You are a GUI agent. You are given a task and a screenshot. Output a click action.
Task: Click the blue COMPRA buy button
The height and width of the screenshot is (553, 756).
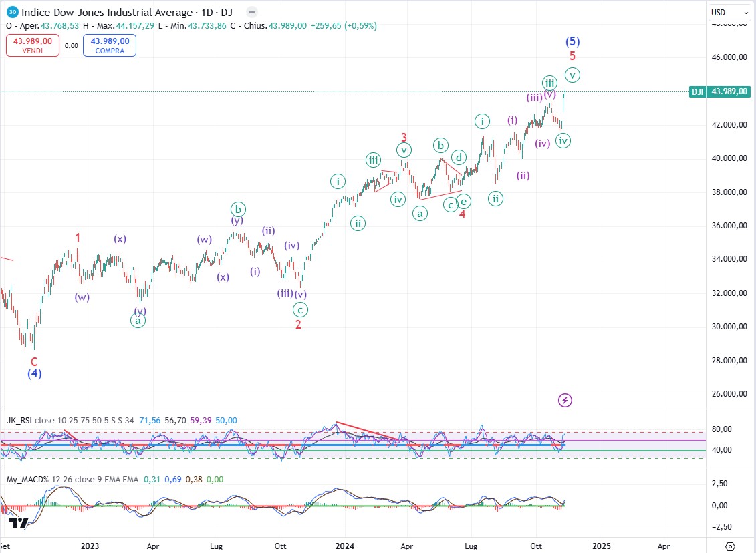110,45
